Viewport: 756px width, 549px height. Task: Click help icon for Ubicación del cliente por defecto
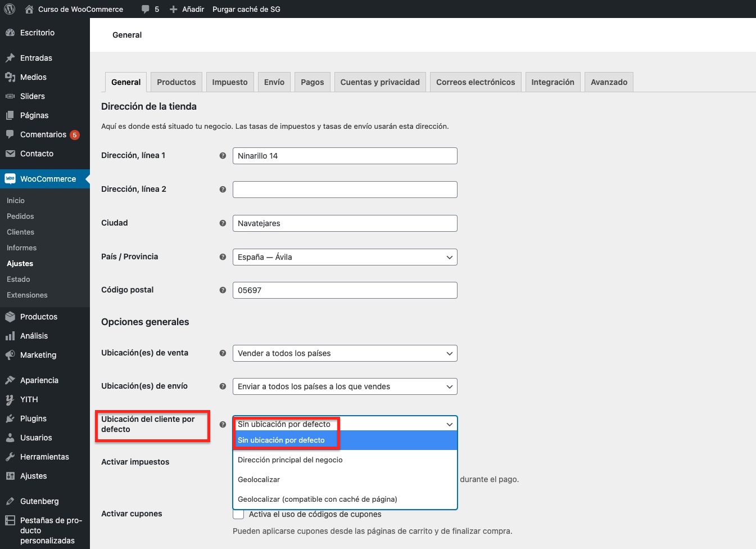click(x=223, y=425)
